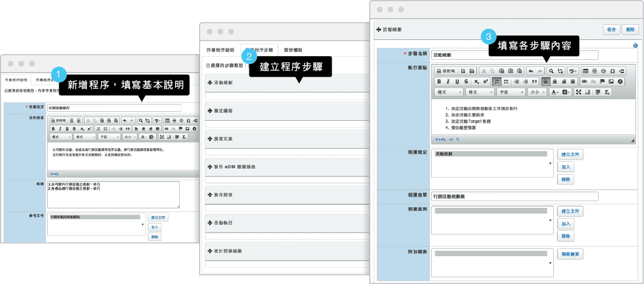This screenshot has height=284, width=644.
Task: Open Find (magnifier) in the 目的摘要 editor
Action: click(x=140, y=121)
